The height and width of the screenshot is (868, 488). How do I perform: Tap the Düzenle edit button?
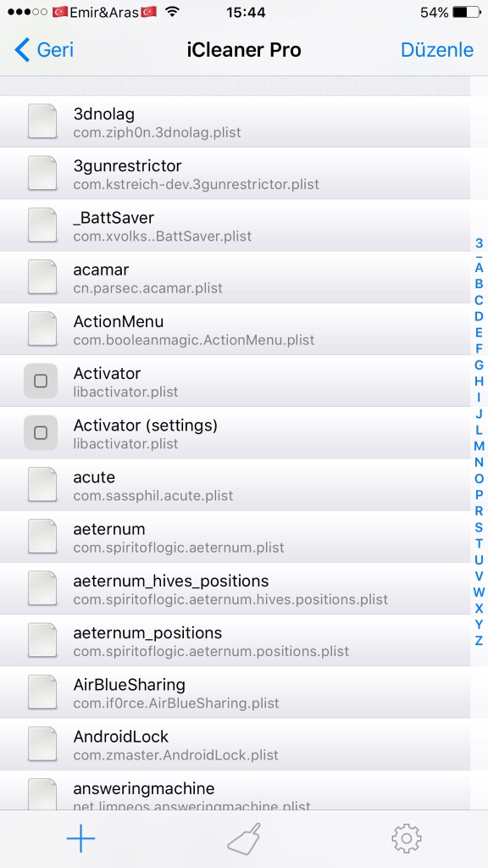[x=437, y=50]
